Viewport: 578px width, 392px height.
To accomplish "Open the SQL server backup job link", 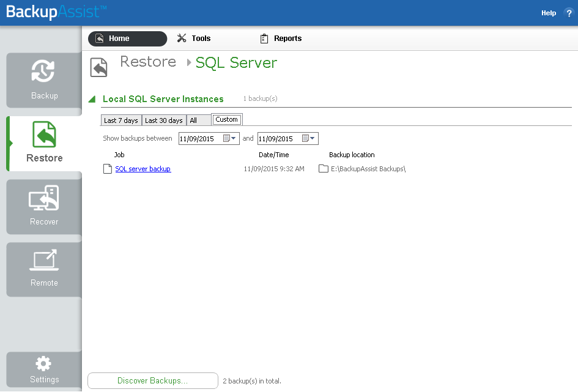I will tap(143, 169).
